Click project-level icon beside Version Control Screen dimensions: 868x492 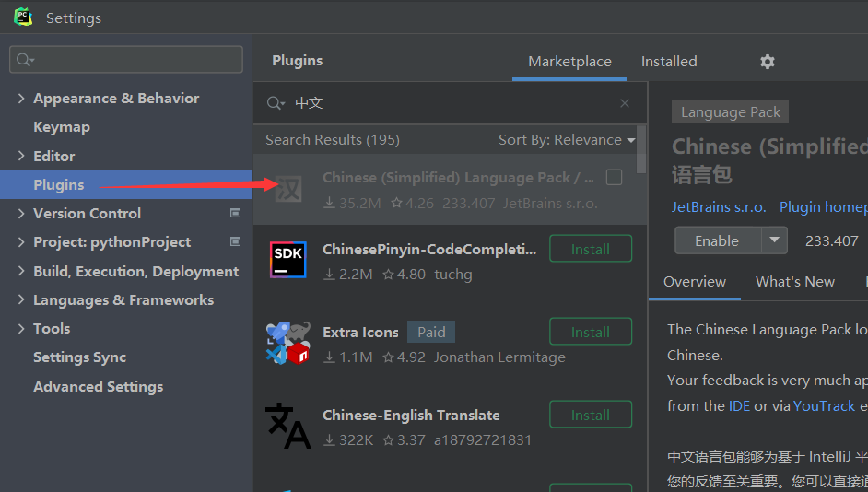click(235, 213)
